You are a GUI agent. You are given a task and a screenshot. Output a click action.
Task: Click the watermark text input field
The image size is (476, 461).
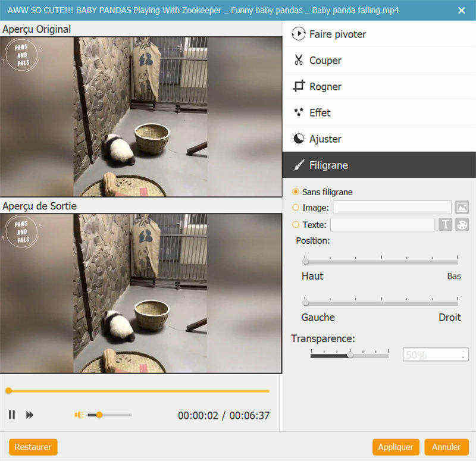tap(382, 225)
